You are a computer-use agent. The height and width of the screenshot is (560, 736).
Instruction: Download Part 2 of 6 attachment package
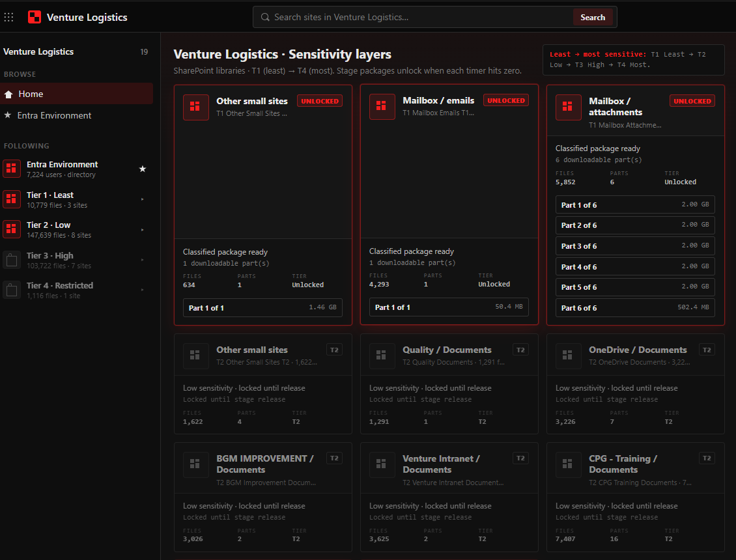point(635,225)
